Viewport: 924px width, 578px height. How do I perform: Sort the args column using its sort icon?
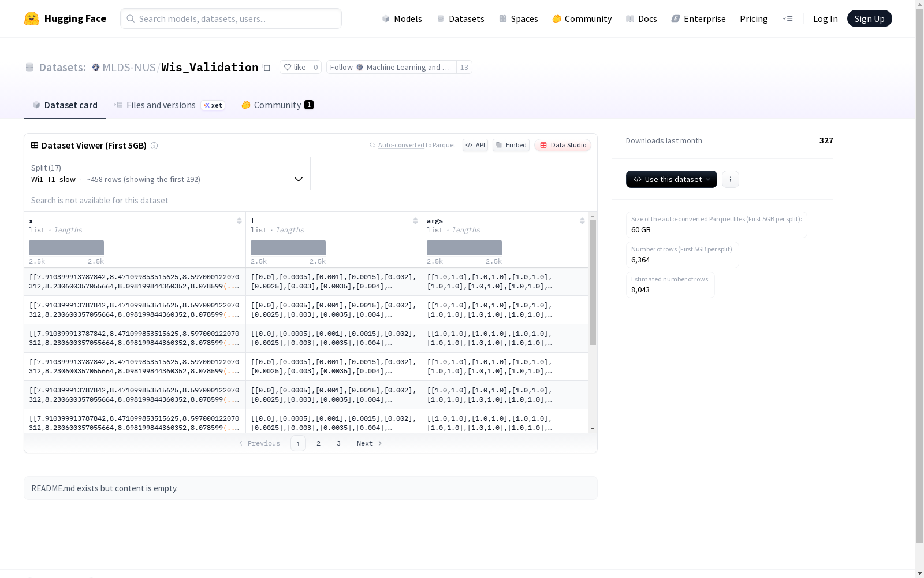[x=582, y=221]
